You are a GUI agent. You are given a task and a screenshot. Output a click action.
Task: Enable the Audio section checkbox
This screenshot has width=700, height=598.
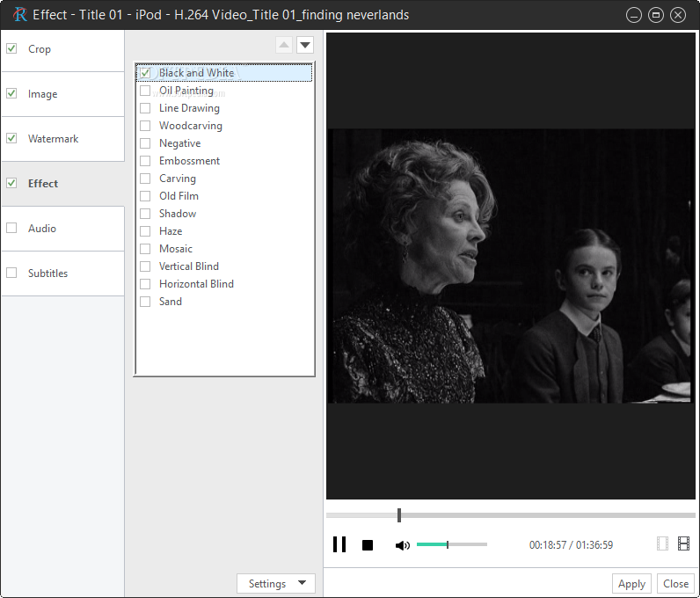11,228
